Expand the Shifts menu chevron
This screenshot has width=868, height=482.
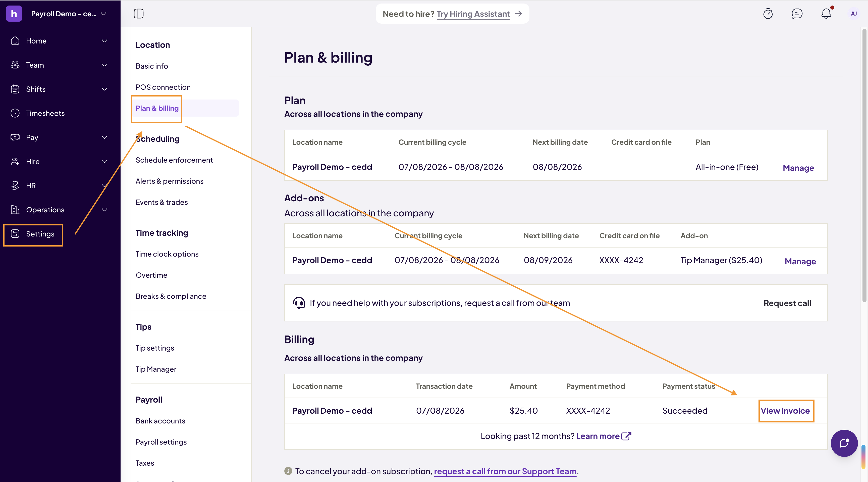click(104, 89)
